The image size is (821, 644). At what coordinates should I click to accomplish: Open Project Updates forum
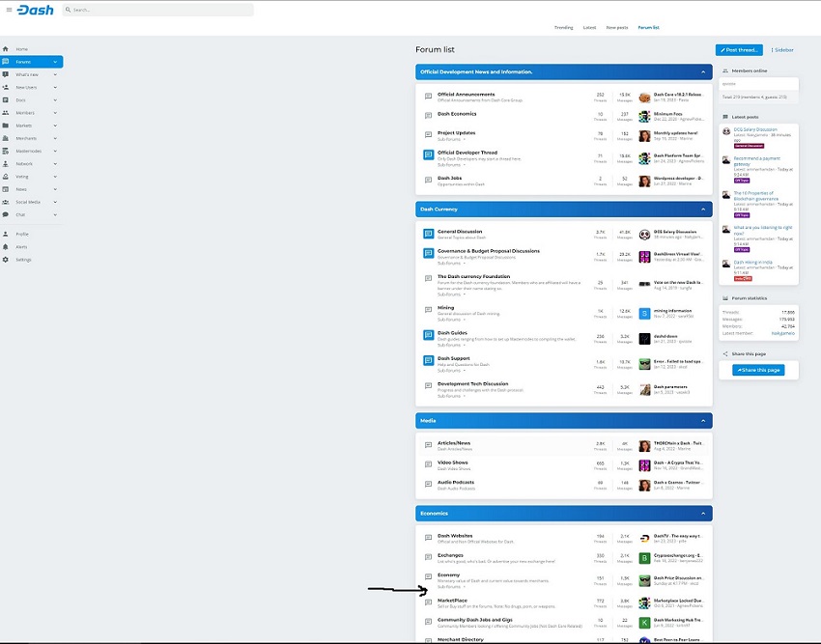click(456, 133)
